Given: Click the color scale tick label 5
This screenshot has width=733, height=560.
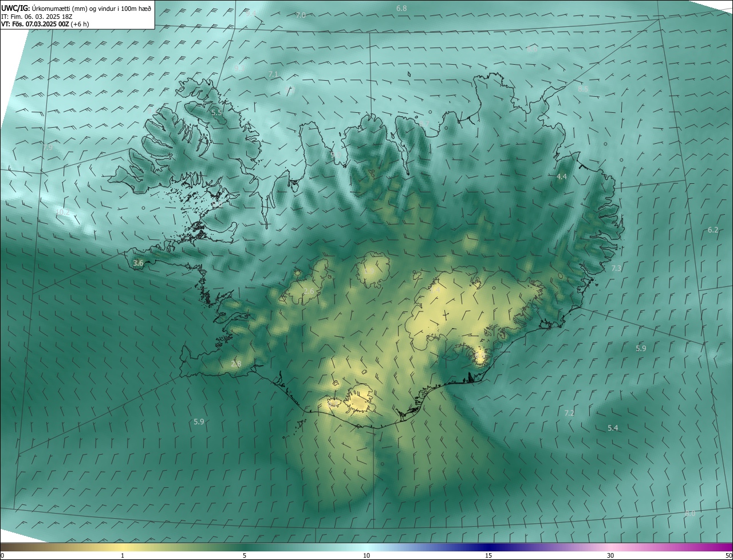Looking at the screenshot, I should click(245, 555).
